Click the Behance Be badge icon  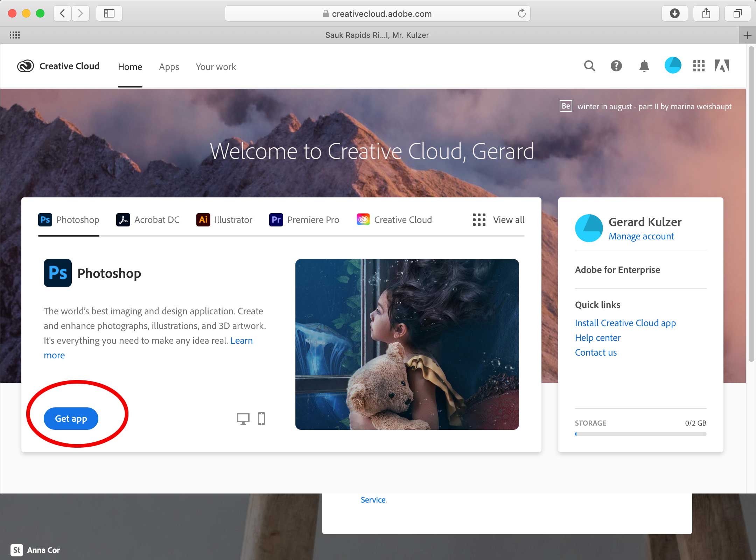(566, 106)
